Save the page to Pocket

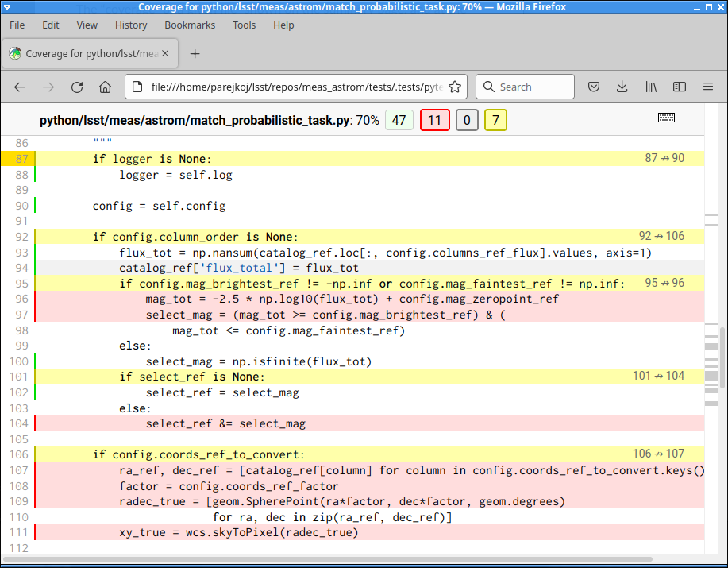[x=594, y=87]
